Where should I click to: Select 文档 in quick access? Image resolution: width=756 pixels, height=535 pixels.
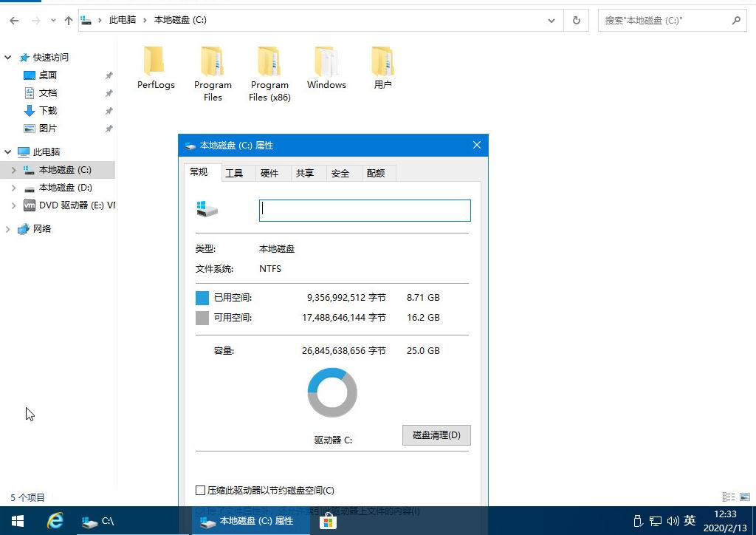click(48, 93)
